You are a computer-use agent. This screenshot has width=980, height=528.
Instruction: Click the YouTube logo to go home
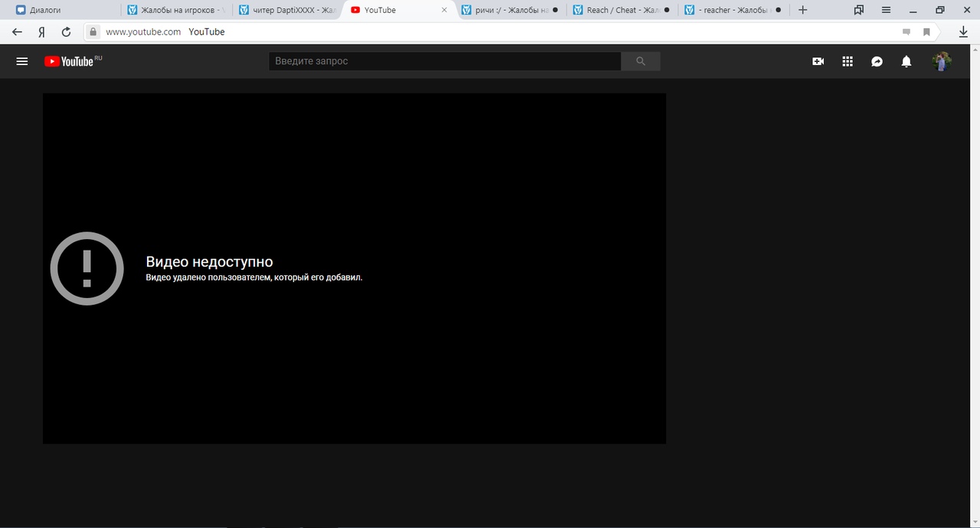coord(72,61)
